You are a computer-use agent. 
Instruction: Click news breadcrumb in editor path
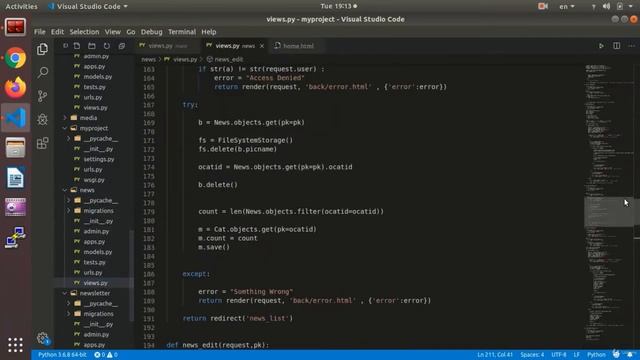click(149, 60)
